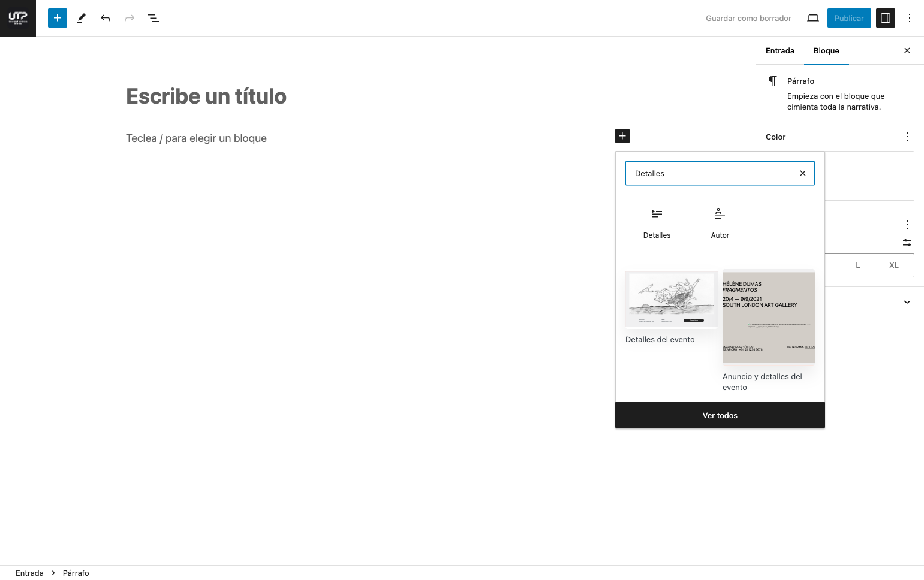
Task: Toggle the block inserter plus button in toolbar
Action: [58, 18]
